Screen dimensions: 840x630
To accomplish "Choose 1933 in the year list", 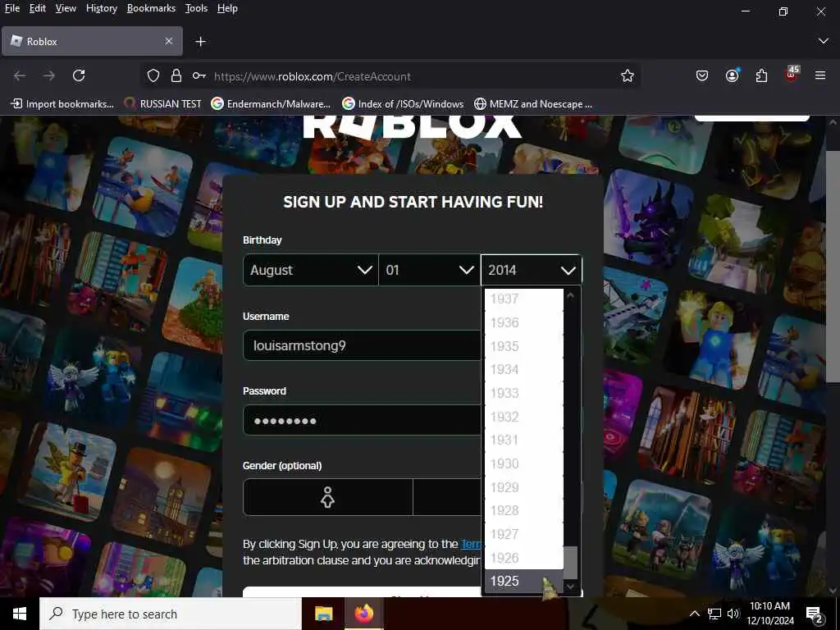I will point(524,393).
